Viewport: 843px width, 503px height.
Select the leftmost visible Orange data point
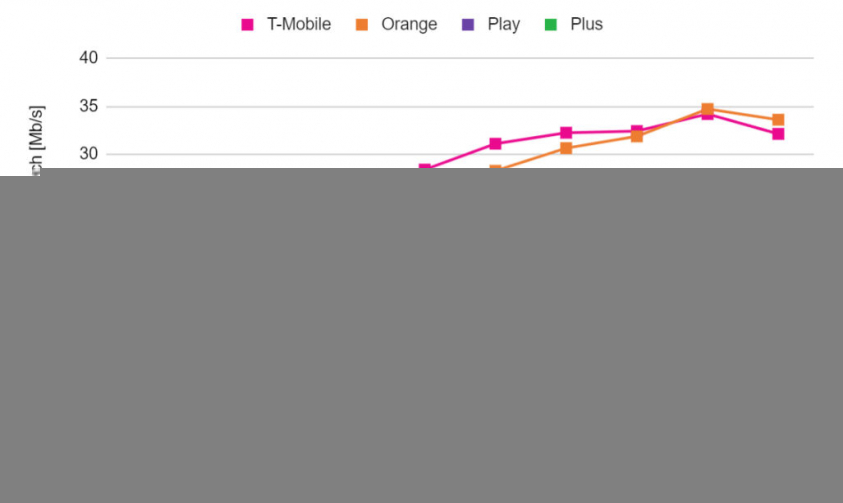click(x=495, y=171)
